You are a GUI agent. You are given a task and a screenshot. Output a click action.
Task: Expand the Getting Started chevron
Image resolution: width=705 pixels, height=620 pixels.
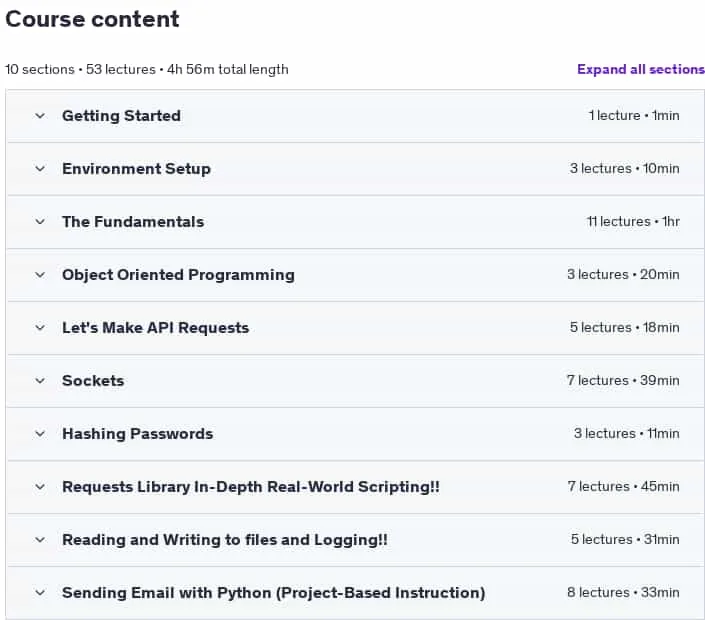tap(40, 116)
